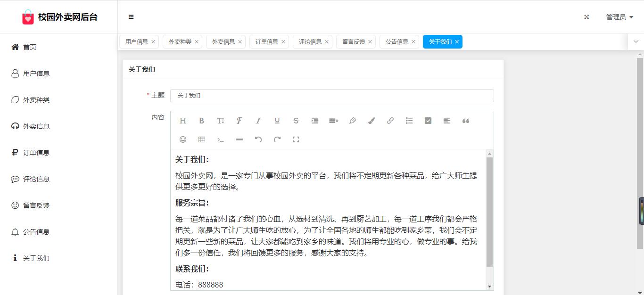
Task: Insert a table into the content
Action: [x=202, y=139]
